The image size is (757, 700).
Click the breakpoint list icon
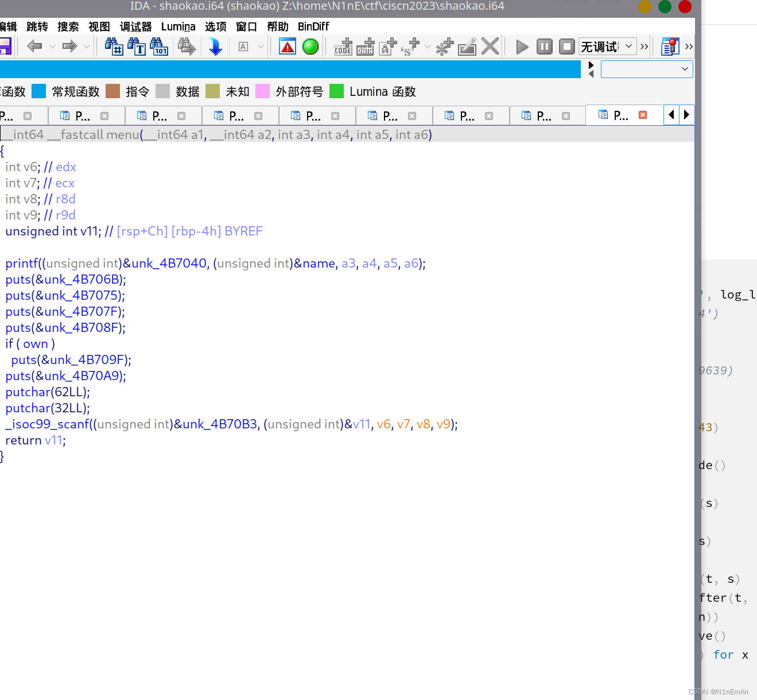(x=670, y=47)
